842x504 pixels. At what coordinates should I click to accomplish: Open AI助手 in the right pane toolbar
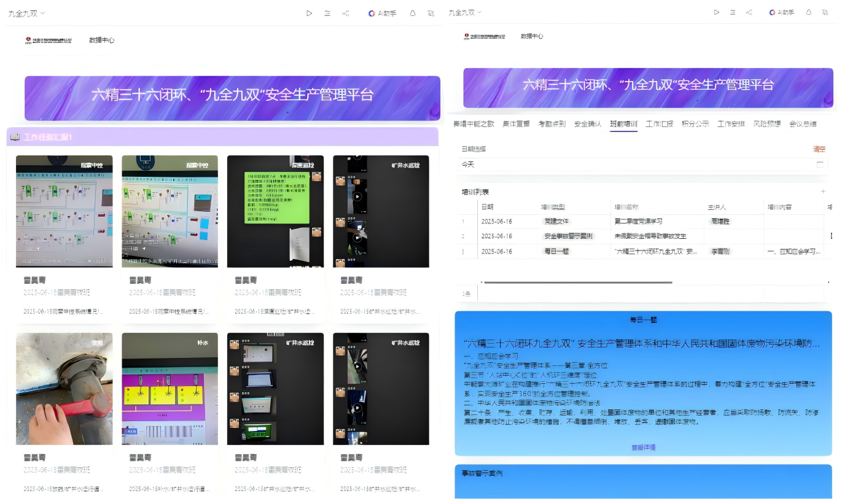point(781,12)
